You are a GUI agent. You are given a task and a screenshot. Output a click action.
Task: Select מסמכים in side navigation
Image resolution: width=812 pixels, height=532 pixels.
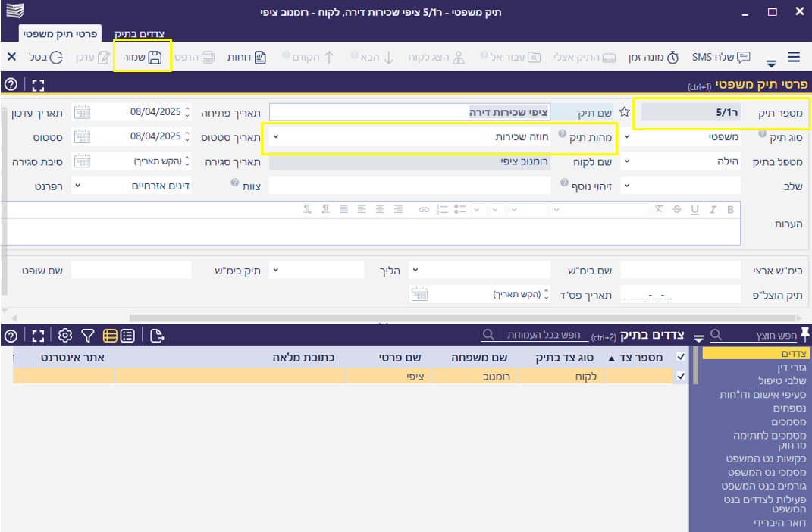click(x=788, y=422)
